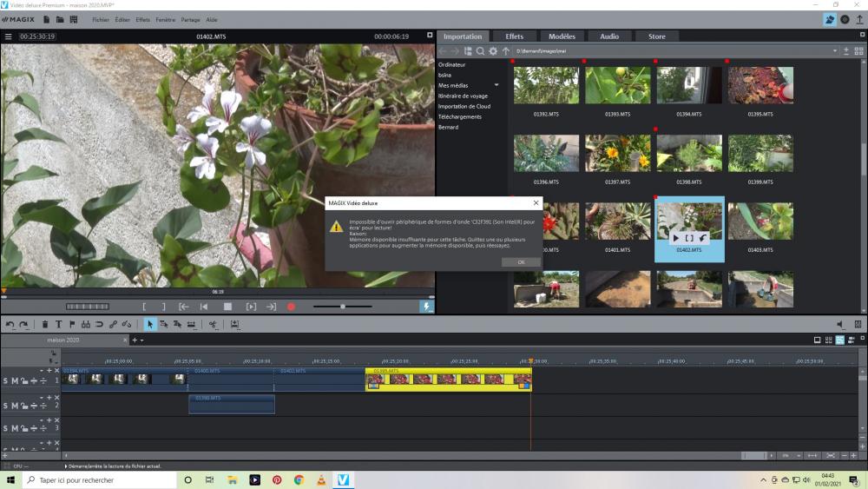868x489 pixels.
Task: Toggle the lock on track 3
Action: (24, 428)
